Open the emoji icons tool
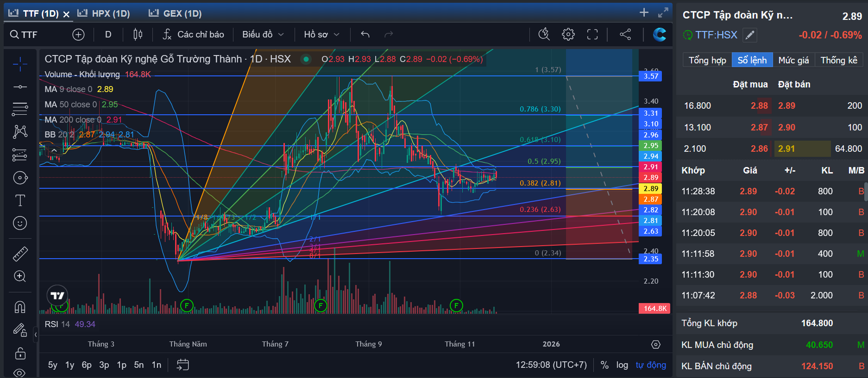The width and height of the screenshot is (868, 378). (20, 223)
